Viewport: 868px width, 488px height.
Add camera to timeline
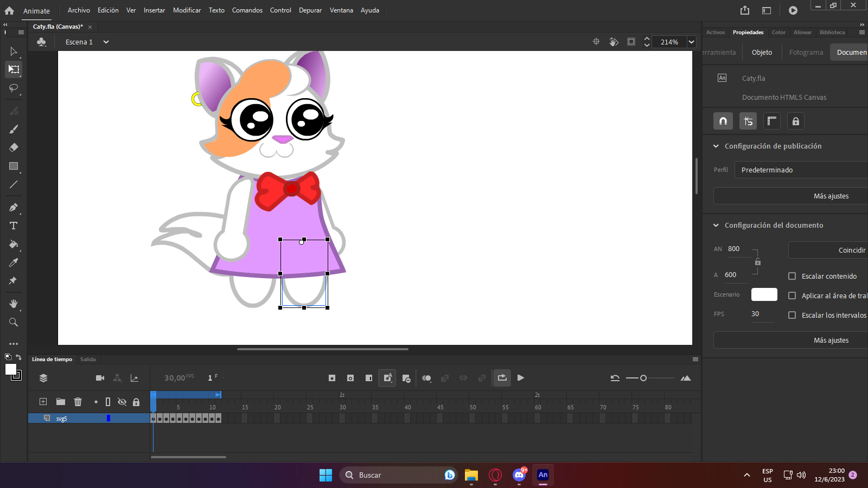(x=100, y=378)
